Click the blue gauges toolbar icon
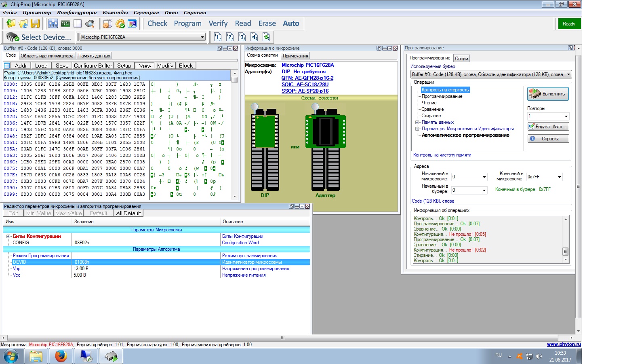 pos(53,23)
